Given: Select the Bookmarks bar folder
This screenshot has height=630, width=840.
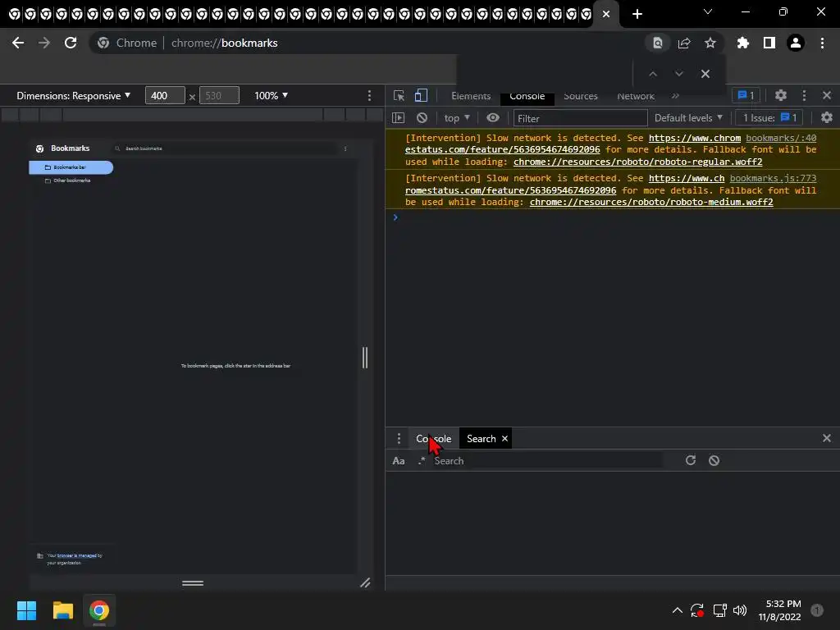Looking at the screenshot, I should coord(71,167).
